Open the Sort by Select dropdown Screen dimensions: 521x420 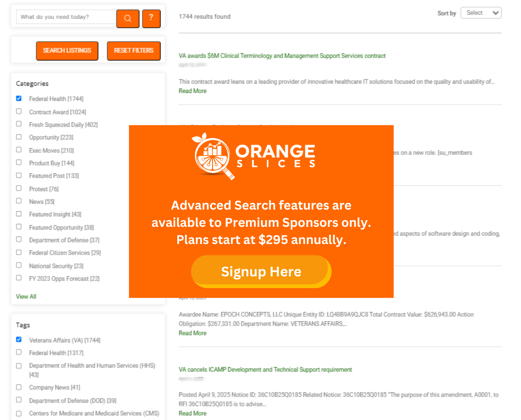coord(481,13)
